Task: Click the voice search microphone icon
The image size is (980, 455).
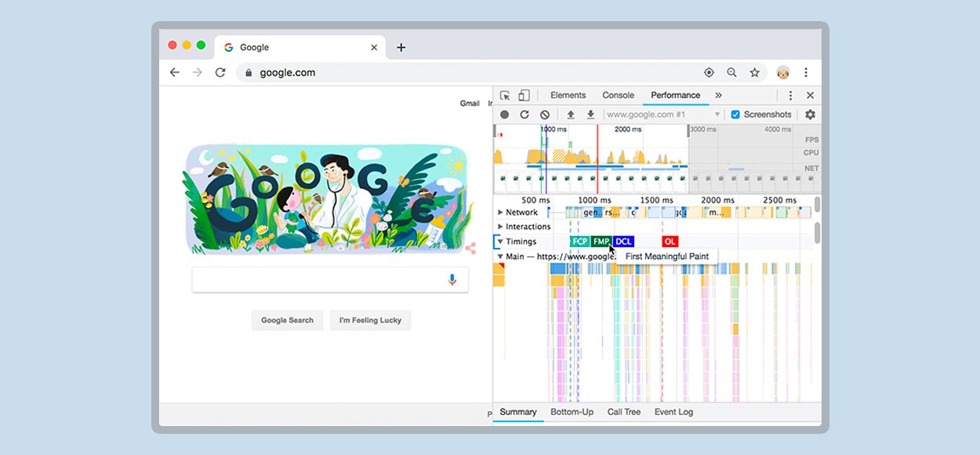Action: coord(452,279)
